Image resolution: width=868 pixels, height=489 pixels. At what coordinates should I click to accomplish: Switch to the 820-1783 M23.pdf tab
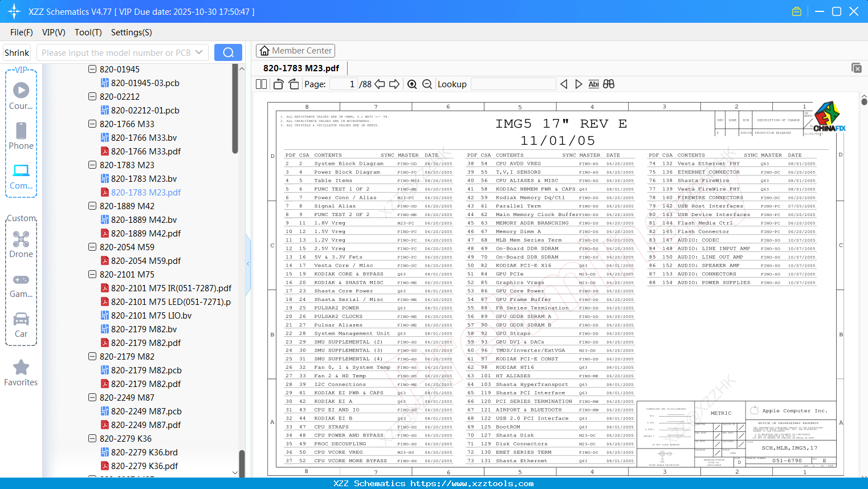pos(301,68)
